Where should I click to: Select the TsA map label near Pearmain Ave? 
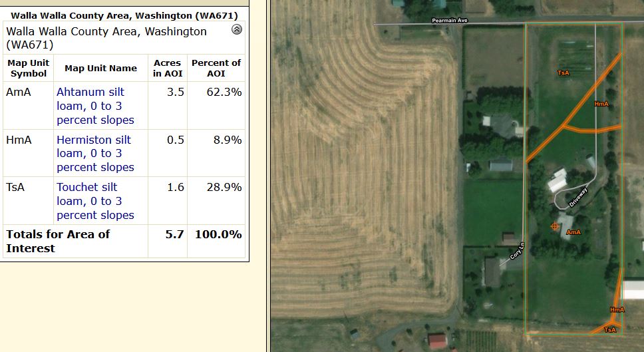click(563, 72)
